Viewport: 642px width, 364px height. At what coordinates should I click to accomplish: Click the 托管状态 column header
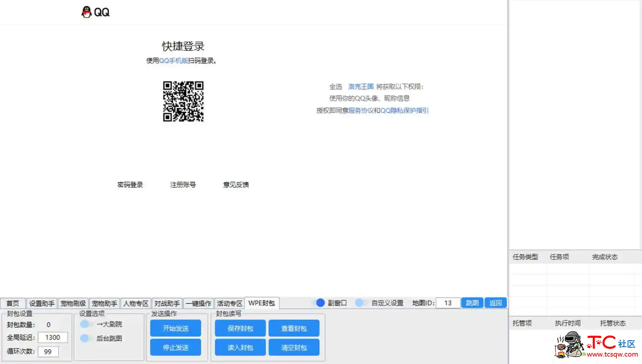[613, 323]
